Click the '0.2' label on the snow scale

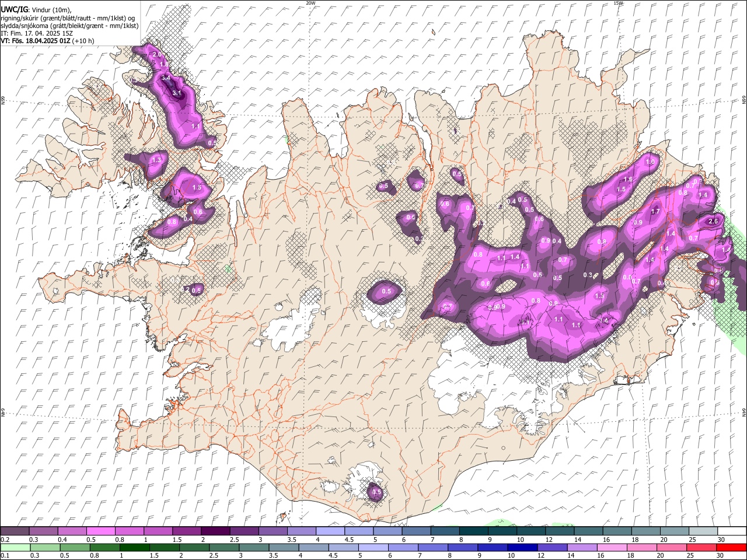pos(5,540)
